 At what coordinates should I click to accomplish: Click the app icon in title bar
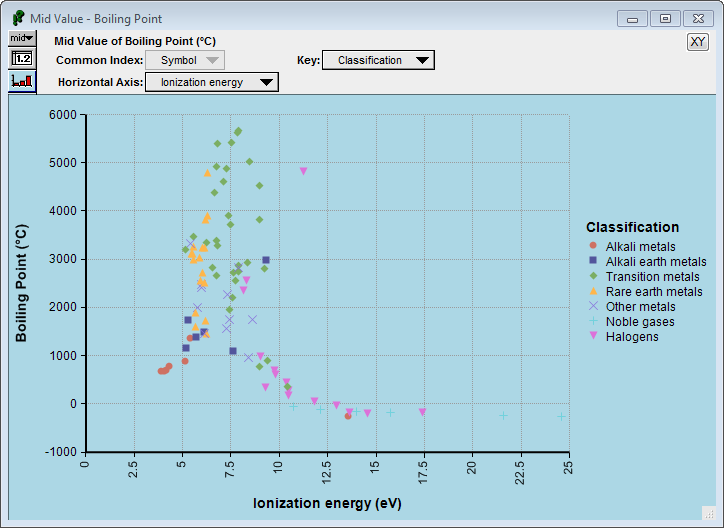(18, 18)
